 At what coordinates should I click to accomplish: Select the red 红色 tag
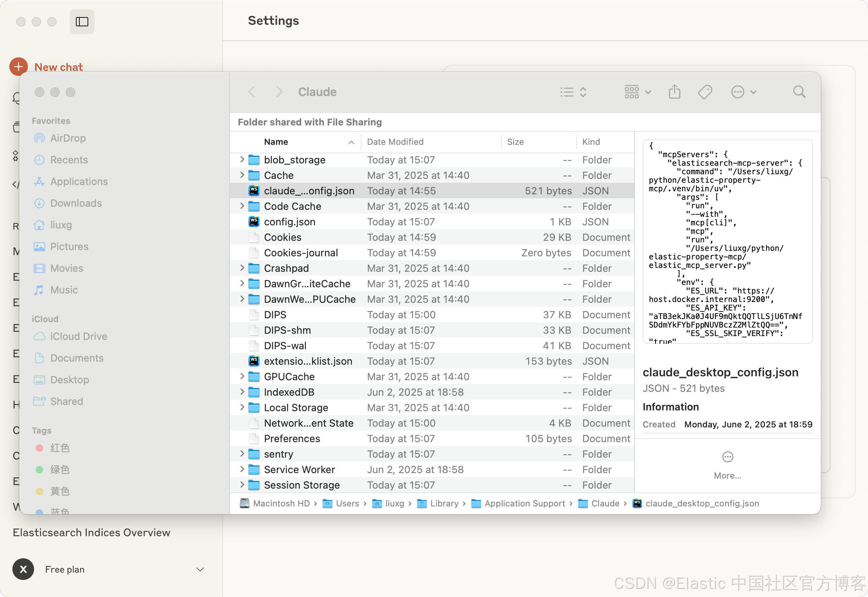(53, 448)
